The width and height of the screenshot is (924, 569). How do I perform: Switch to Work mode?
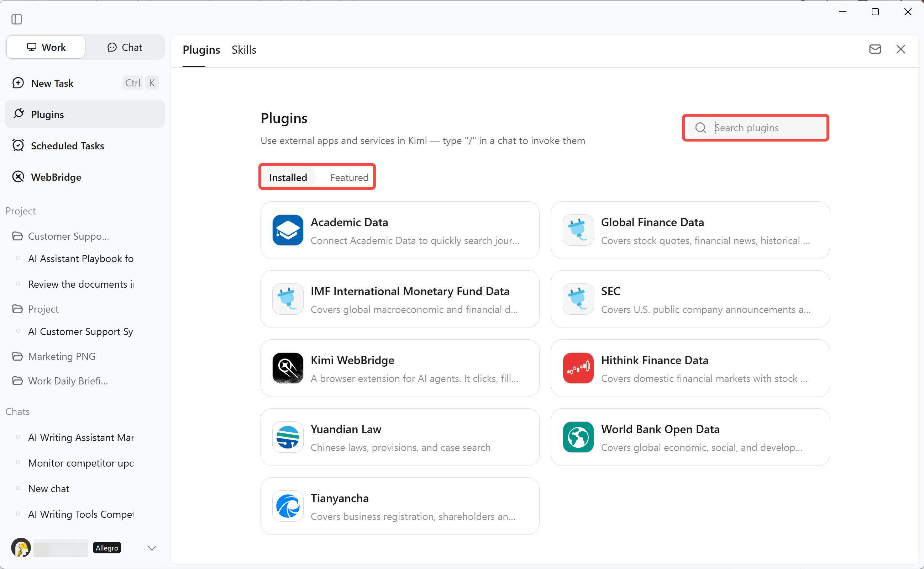(46, 47)
